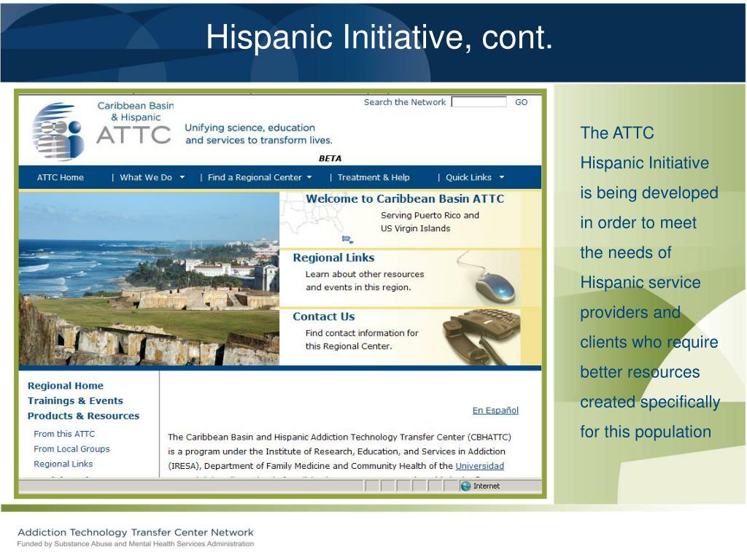
Task: Click the Puerto Rico map marker
Action: (347, 238)
